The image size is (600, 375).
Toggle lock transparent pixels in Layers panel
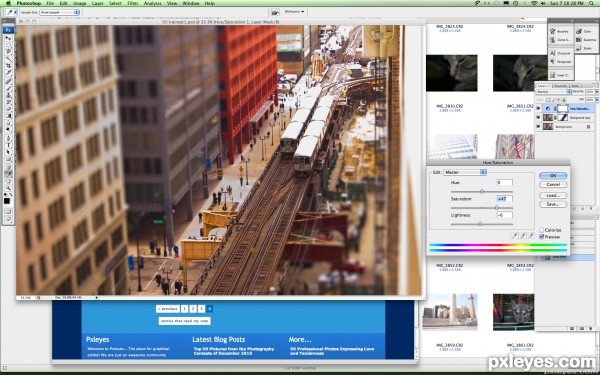(x=548, y=100)
